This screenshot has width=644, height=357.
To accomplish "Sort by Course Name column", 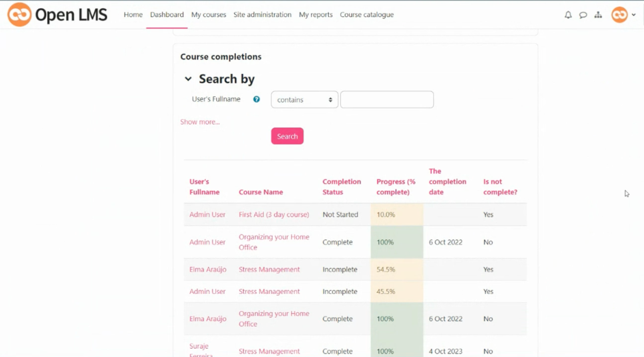I will tap(261, 192).
